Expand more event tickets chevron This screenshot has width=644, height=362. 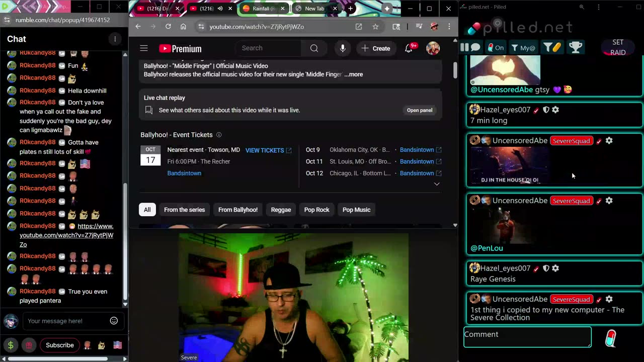[437, 184]
